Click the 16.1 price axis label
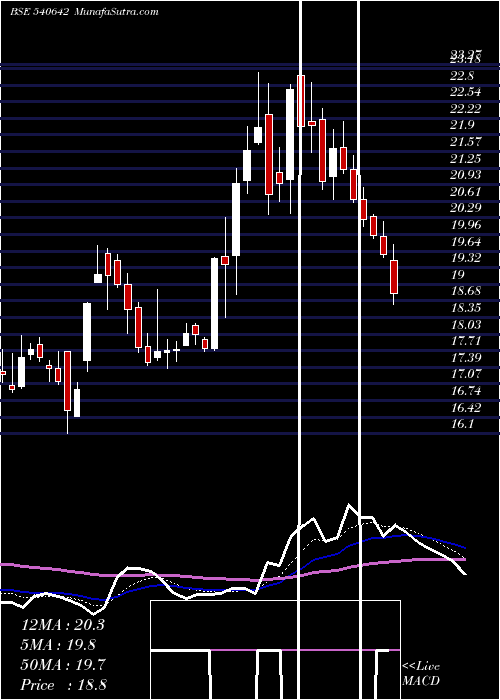Screen dimensions: 500x700 pos(462,424)
